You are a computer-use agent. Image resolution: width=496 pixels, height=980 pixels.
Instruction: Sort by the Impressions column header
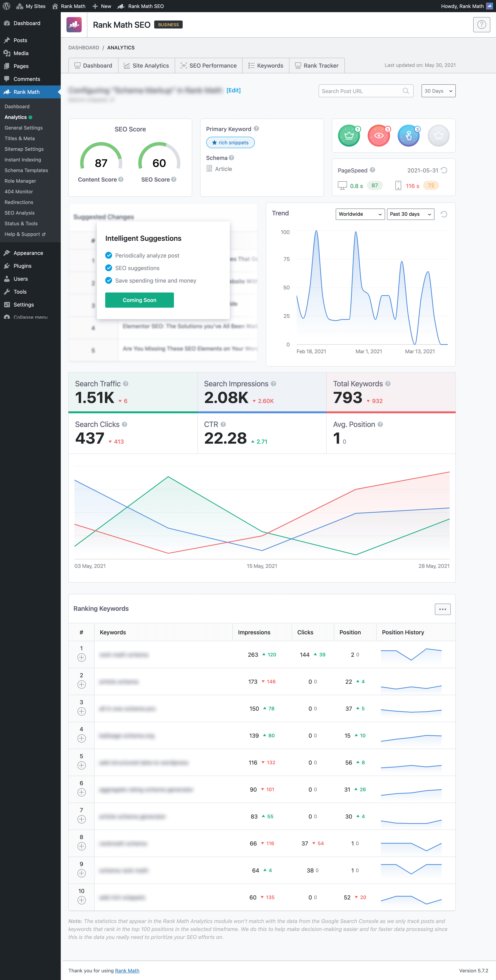(x=254, y=632)
